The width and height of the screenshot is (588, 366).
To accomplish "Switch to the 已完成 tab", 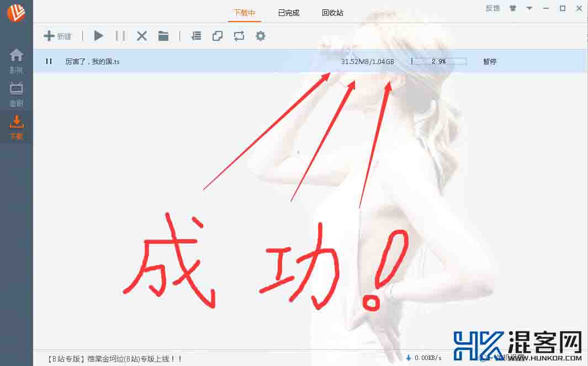I will click(289, 13).
